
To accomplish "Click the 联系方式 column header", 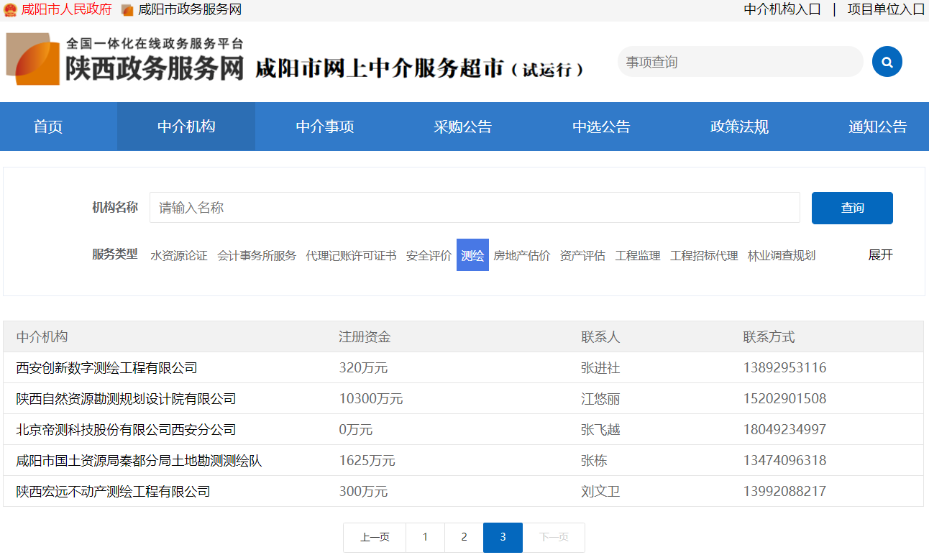I will tap(769, 336).
